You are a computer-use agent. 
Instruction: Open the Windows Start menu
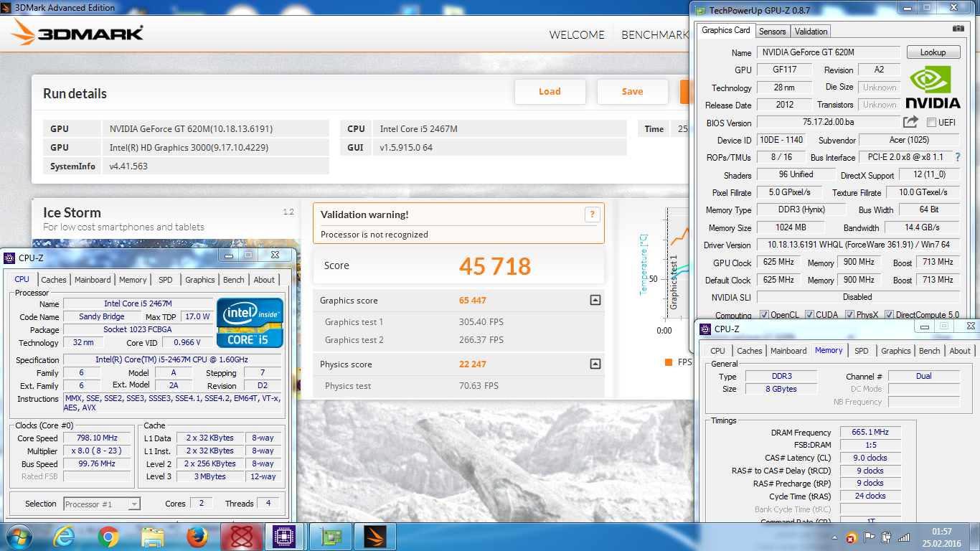(19, 537)
